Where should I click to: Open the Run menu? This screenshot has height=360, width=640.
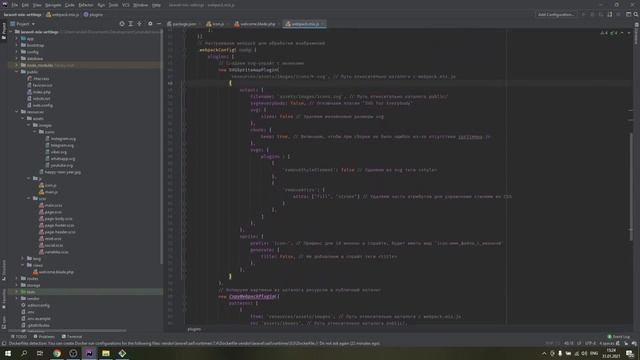coord(101,5)
